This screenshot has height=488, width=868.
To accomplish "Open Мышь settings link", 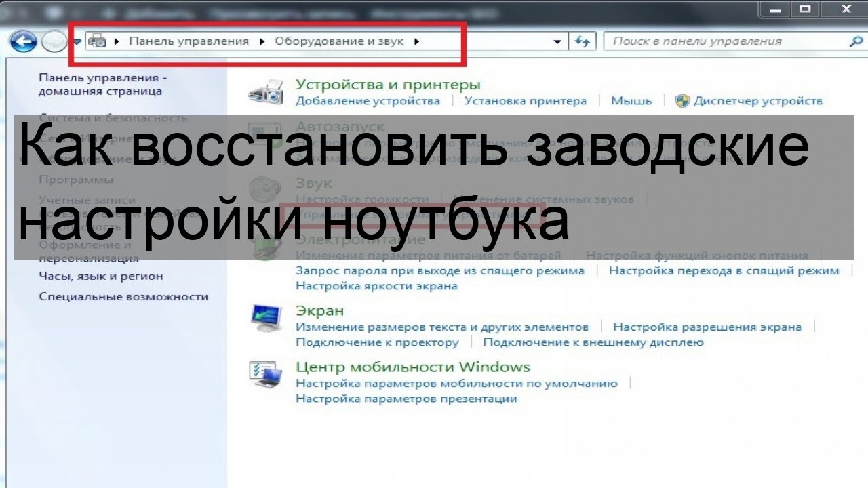I will pyautogui.click(x=631, y=101).
